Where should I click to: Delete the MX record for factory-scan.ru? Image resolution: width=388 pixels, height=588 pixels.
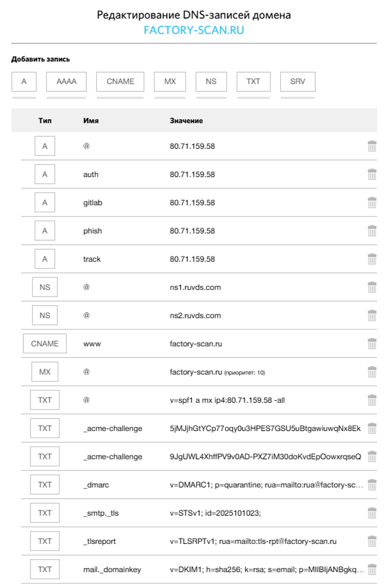click(372, 372)
